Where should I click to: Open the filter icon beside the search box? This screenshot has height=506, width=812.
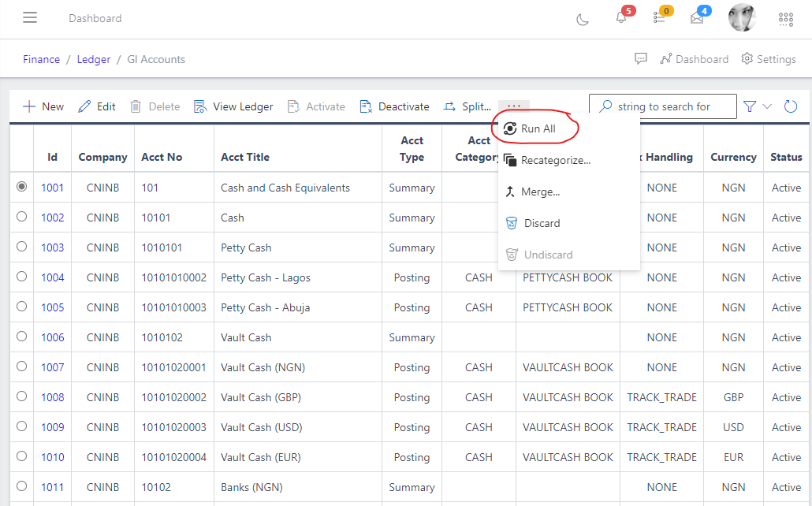coord(750,105)
